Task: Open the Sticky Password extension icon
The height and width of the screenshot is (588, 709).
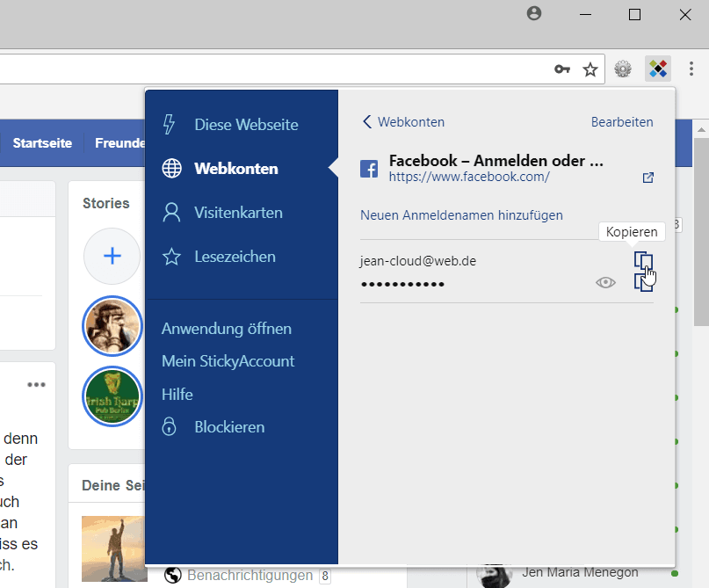Action: 658,69
